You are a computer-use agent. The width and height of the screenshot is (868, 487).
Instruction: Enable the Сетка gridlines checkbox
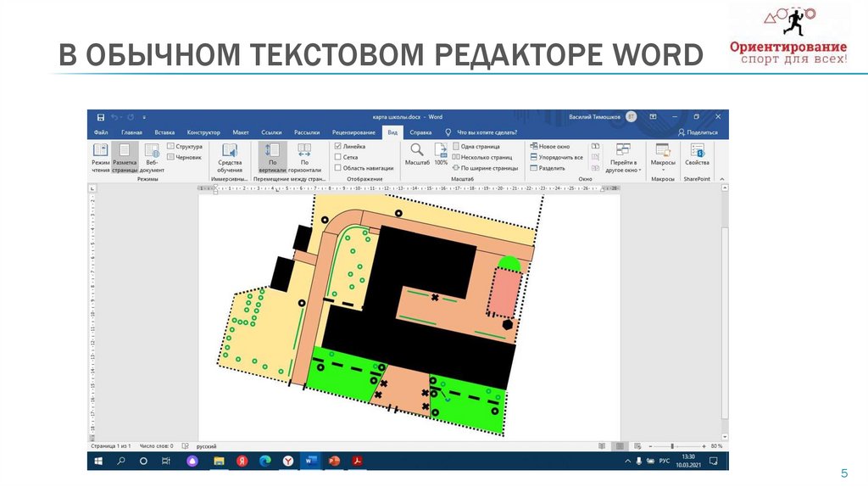coord(339,157)
